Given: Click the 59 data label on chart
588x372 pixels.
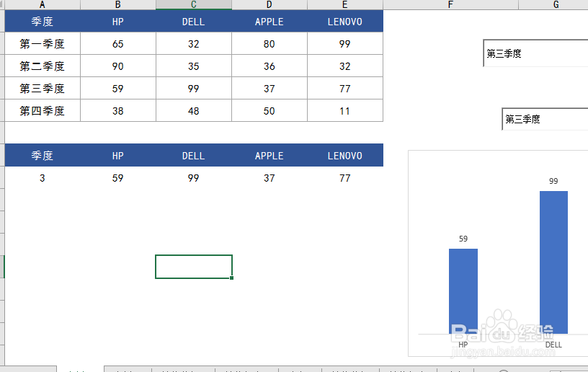Looking at the screenshot, I should point(463,239).
